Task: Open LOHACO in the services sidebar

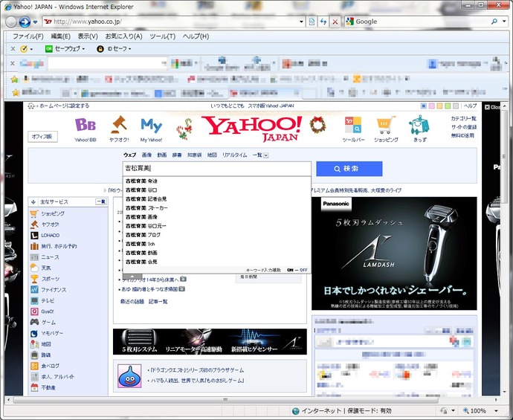Action: (x=50, y=235)
